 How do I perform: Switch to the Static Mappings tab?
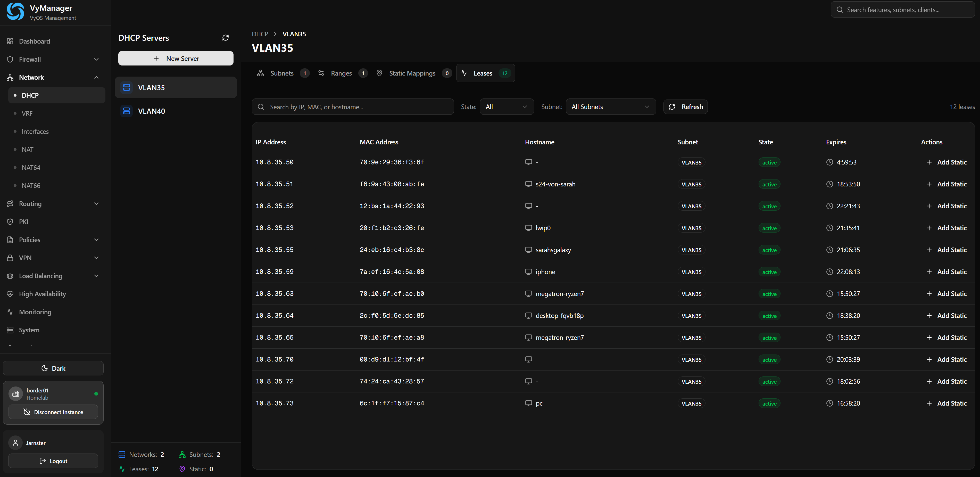[412, 73]
